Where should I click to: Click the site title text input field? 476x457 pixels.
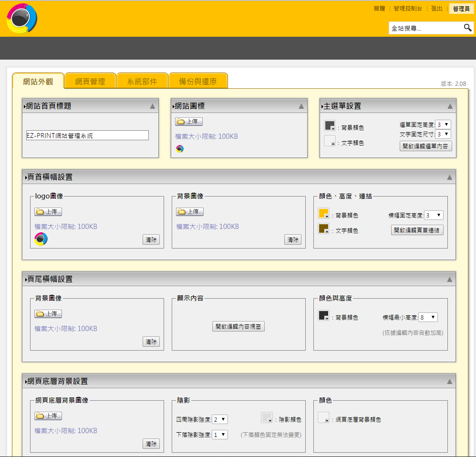click(87, 135)
